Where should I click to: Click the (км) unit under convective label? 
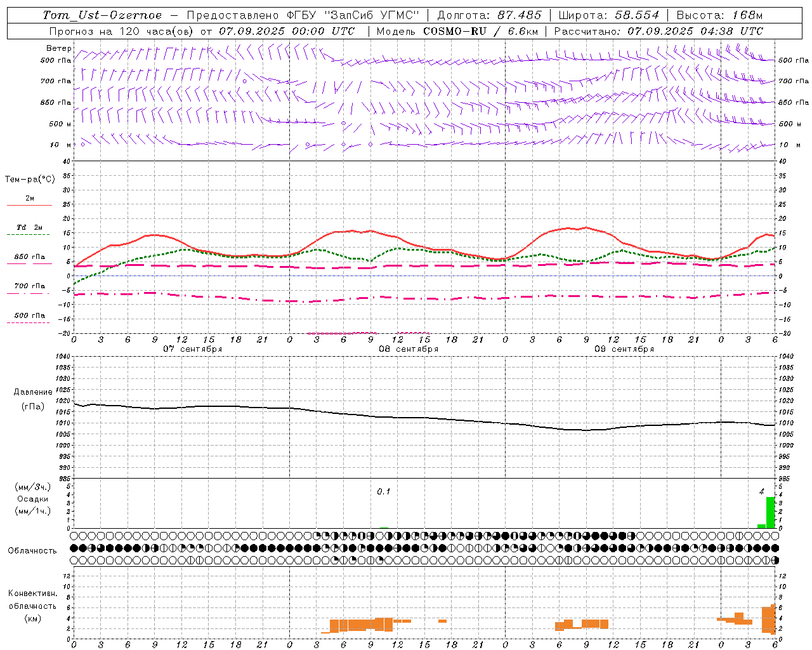[33, 618]
